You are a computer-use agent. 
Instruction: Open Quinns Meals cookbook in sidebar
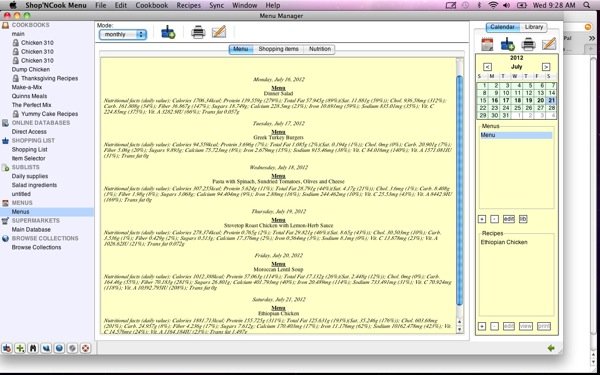tap(29, 96)
